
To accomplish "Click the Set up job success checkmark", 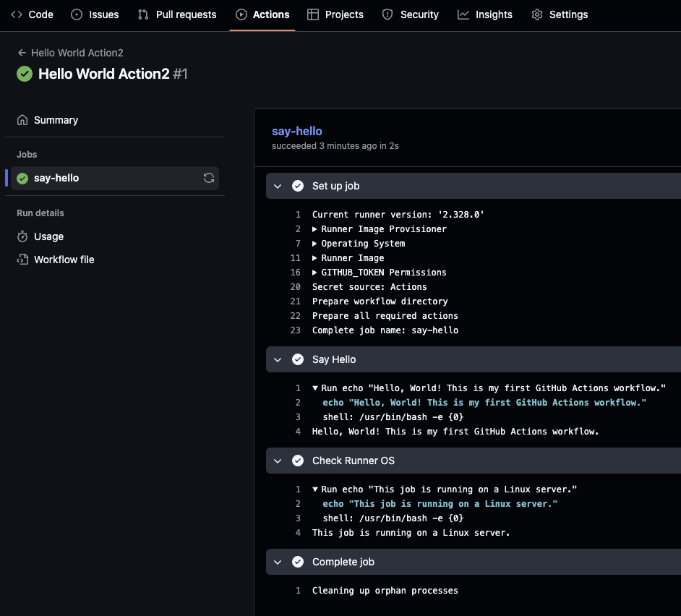I will pyautogui.click(x=298, y=186).
